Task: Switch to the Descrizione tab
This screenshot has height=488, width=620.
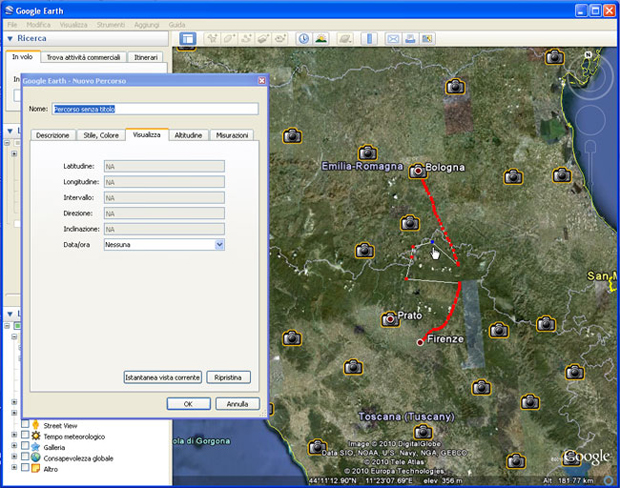Action: (x=53, y=135)
